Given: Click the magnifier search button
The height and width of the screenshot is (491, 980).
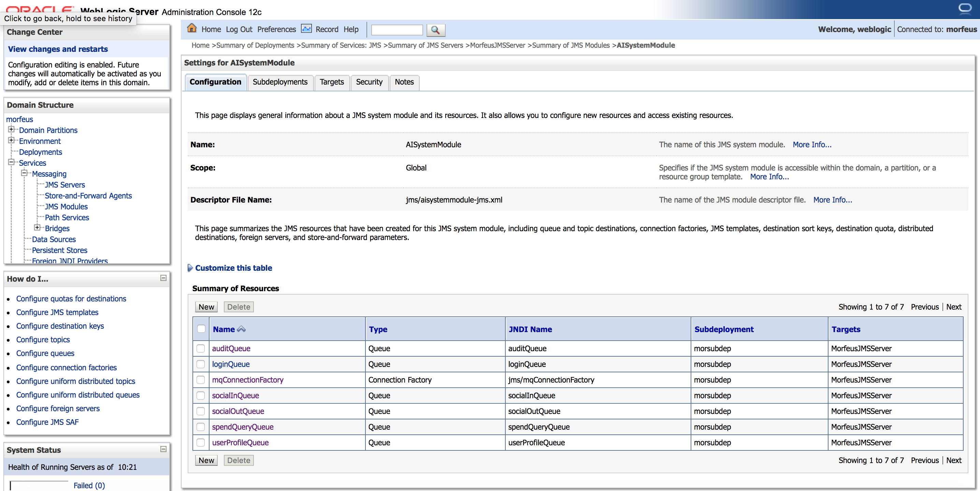Looking at the screenshot, I should [436, 30].
